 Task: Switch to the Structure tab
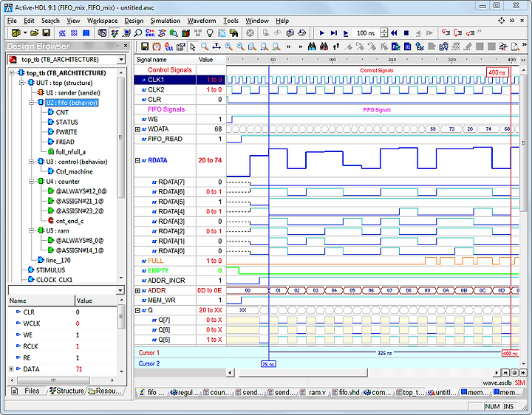point(66,391)
